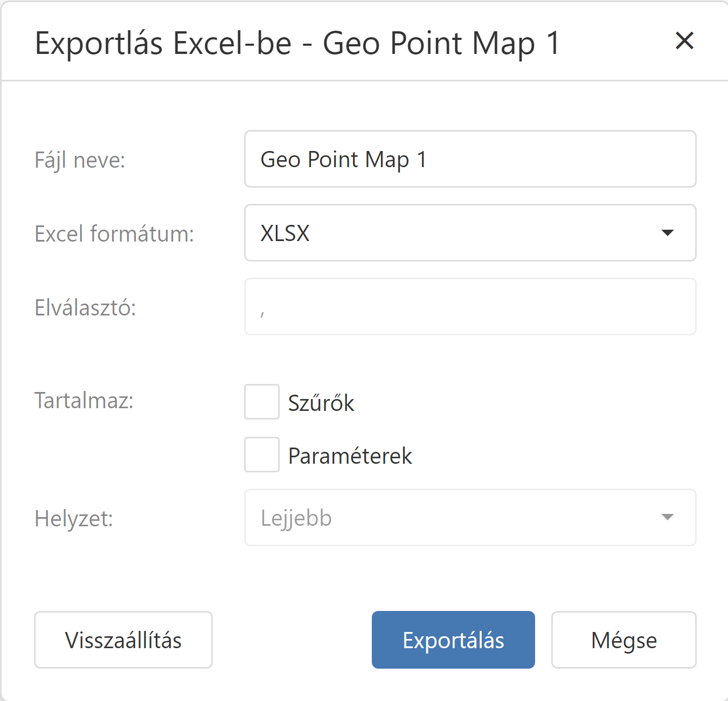This screenshot has width=728, height=701.
Task: Click the Fájl neve text field
Action: coord(470,159)
